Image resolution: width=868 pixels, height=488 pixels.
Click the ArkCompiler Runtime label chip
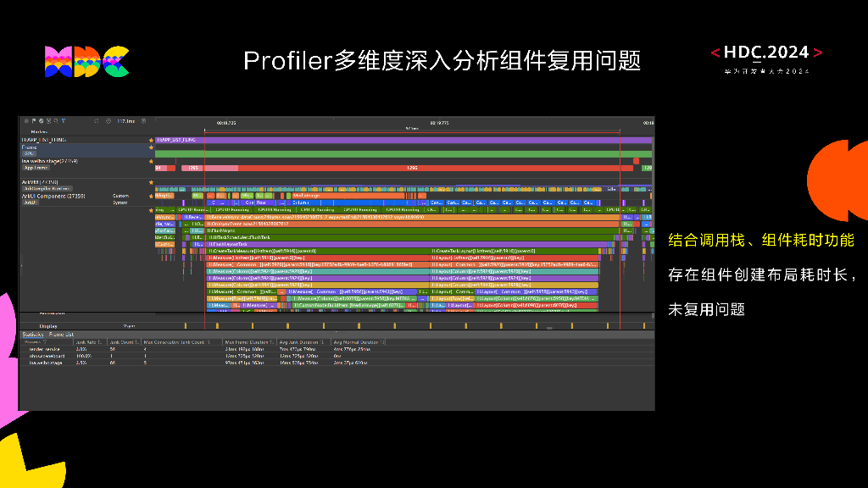[47, 188]
